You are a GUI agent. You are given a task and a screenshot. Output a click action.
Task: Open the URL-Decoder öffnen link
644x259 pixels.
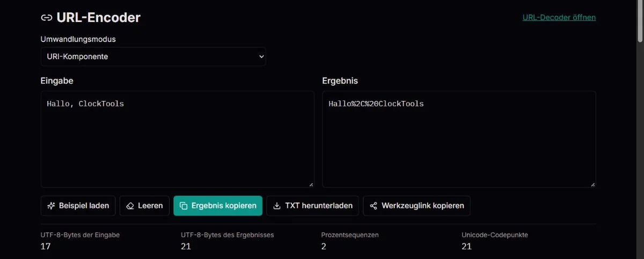[559, 17]
